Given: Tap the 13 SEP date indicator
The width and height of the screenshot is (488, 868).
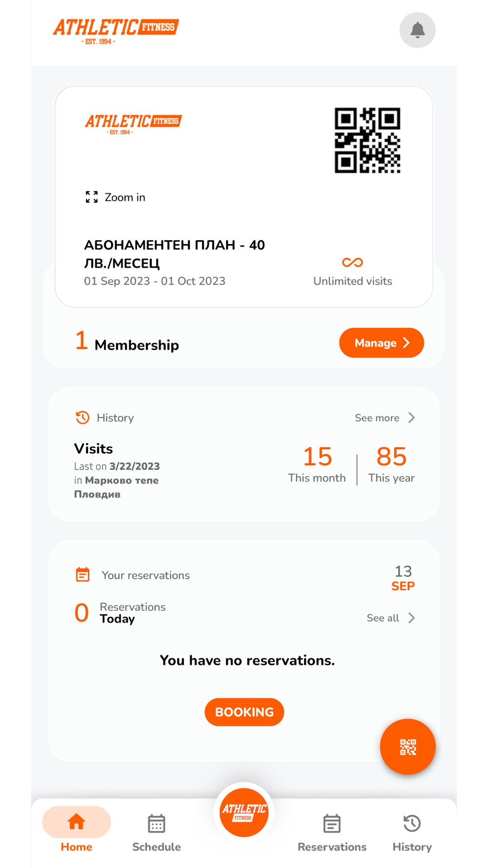Looking at the screenshot, I should (403, 578).
